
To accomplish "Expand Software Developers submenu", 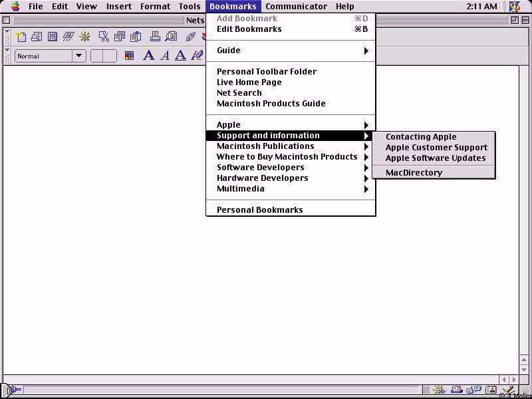I will 291,168.
